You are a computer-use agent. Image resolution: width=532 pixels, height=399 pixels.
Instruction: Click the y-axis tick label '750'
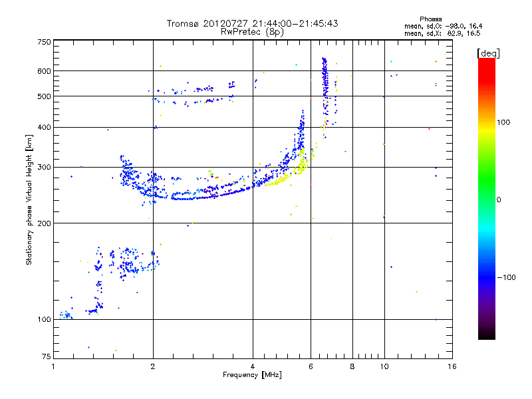tap(44, 42)
